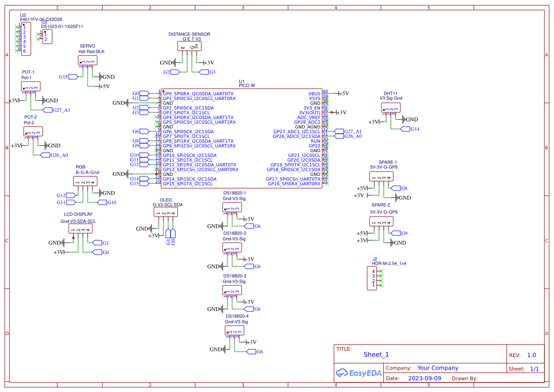This screenshot has width=554, height=392.
Task: Select the SERVO connector label
Action: [87, 46]
